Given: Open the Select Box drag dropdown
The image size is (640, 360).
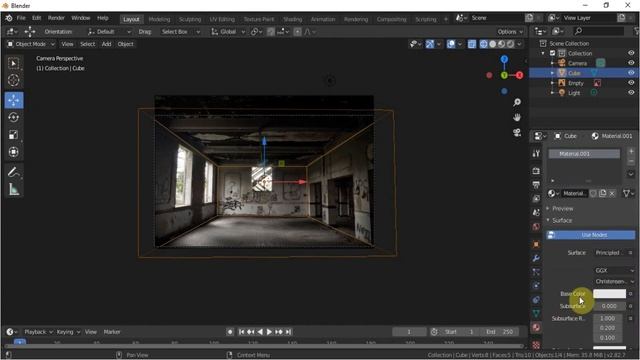Looking at the screenshot, I should pos(180,32).
